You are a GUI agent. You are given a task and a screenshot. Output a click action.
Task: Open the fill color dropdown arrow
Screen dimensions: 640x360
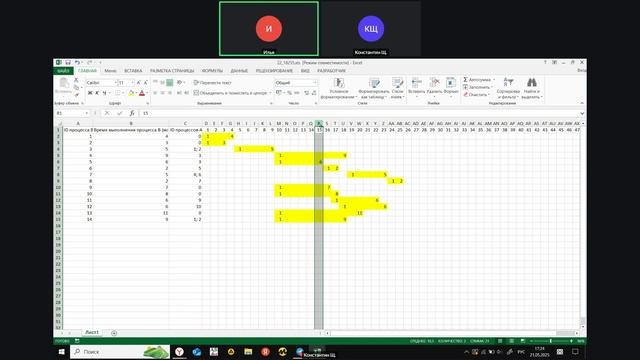pos(136,93)
